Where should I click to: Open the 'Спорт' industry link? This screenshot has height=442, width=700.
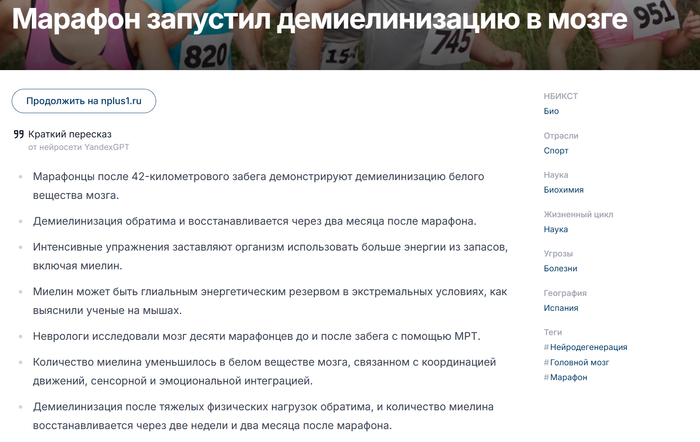[x=556, y=150]
